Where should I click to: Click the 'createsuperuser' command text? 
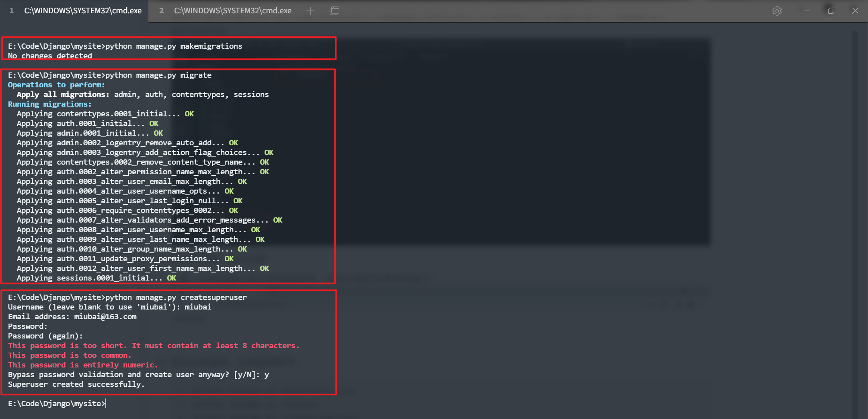coord(213,297)
